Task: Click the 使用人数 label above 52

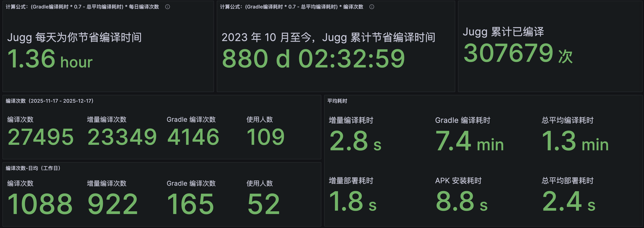Action: [259, 184]
